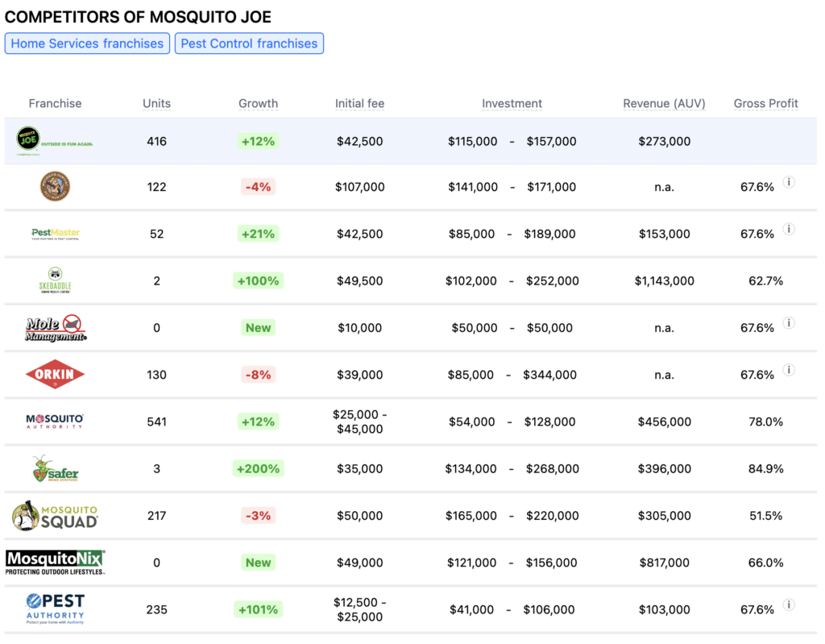Viewport: 825px width, 644px height.
Task: Click the 51.5% gross profit value
Action: coord(765,516)
